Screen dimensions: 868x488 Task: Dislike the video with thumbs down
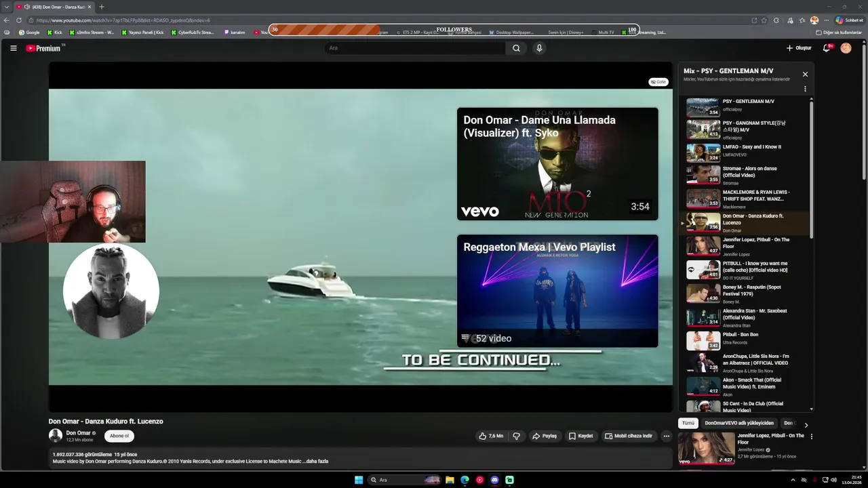[x=516, y=436]
